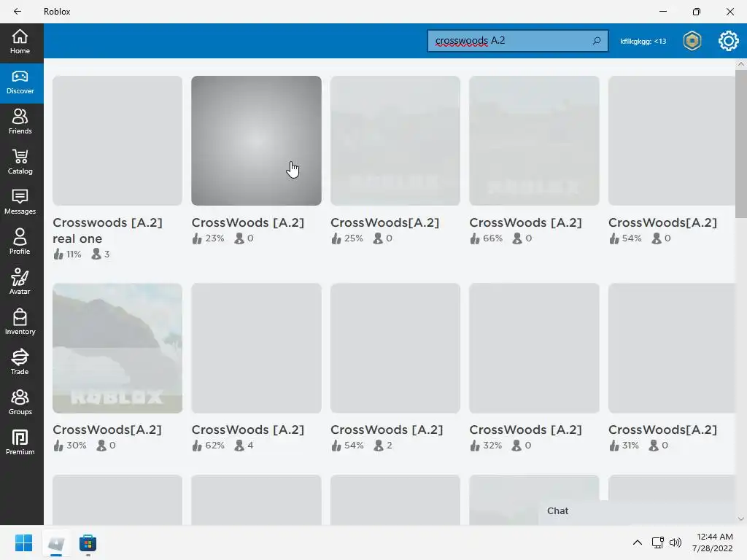Open Crosswoods [A.2] real one thumbnail

(117, 141)
